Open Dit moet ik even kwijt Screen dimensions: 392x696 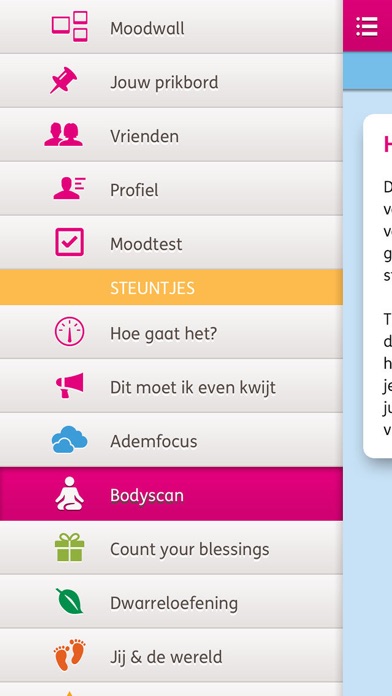[x=171, y=386]
